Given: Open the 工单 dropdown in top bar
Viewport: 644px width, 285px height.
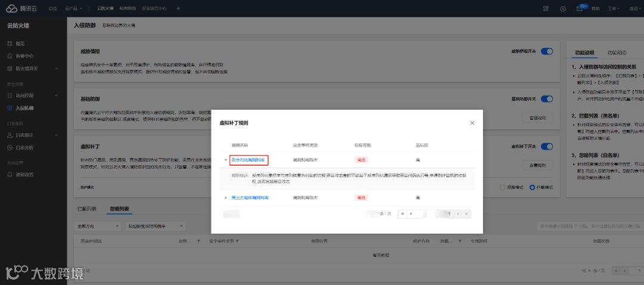Looking at the screenshot, I should pos(613,8).
